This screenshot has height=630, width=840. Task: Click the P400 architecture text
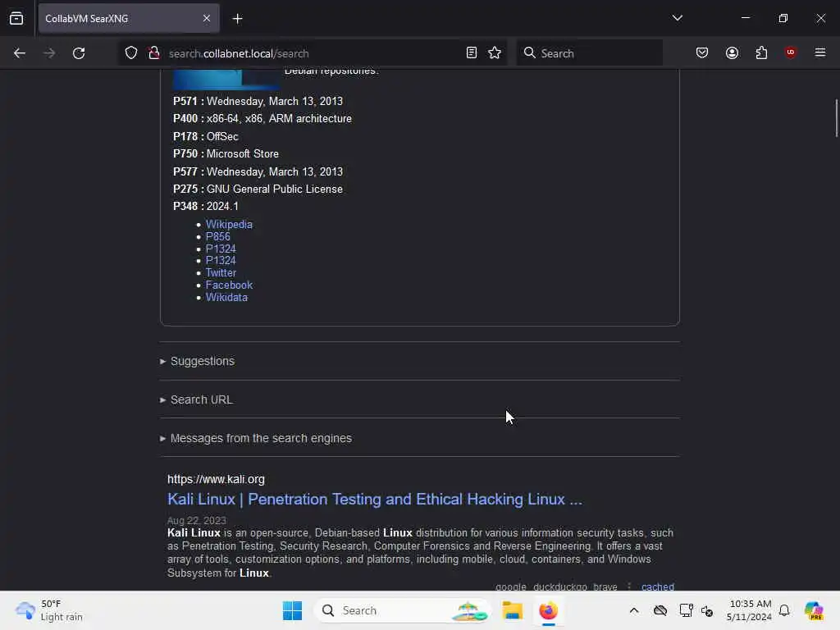coord(262,118)
